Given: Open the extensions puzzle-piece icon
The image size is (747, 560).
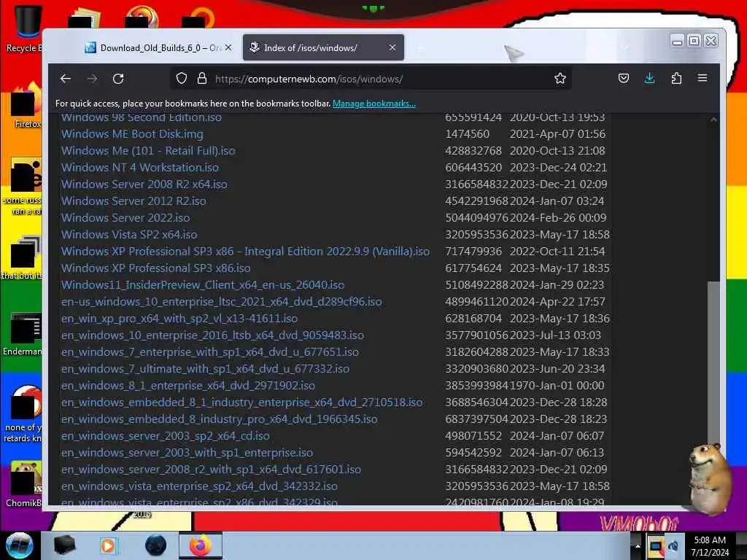Looking at the screenshot, I should tap(676, 79).
